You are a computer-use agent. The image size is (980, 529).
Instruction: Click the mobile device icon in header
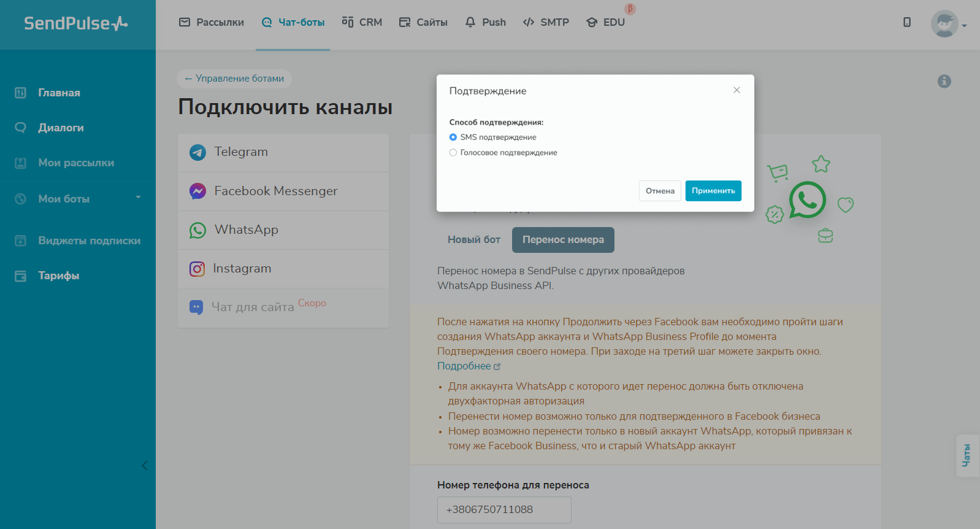click(x=907, y=22)
